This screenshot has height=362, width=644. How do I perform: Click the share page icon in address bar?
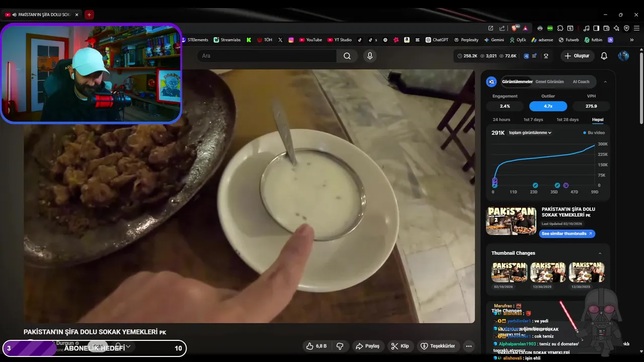click(x=502, y=28)
